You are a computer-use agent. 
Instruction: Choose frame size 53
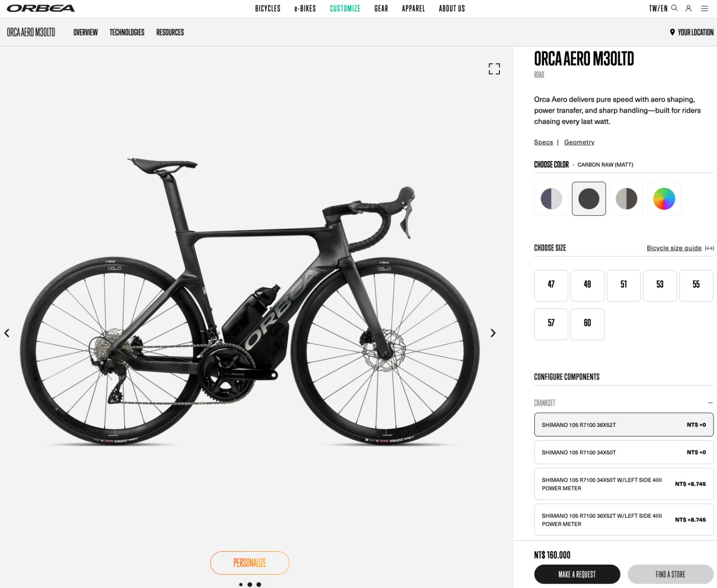coord(660,285)
